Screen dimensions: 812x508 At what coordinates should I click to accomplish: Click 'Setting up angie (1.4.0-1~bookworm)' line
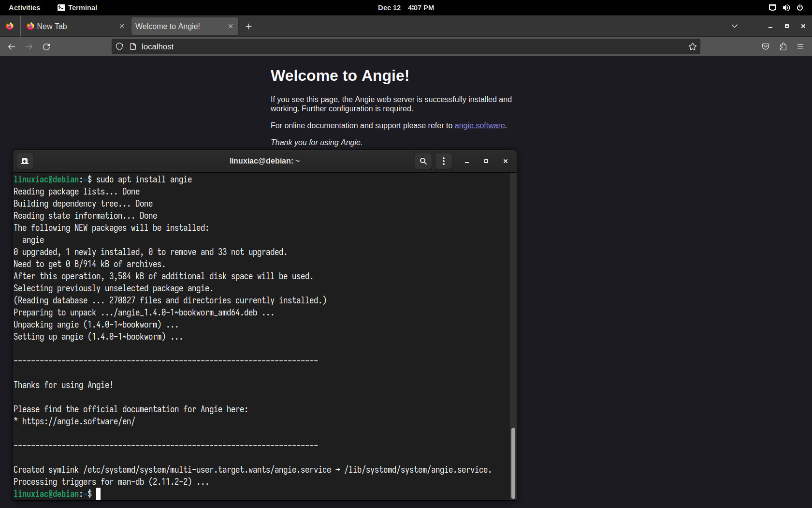[x=98, y=337]
